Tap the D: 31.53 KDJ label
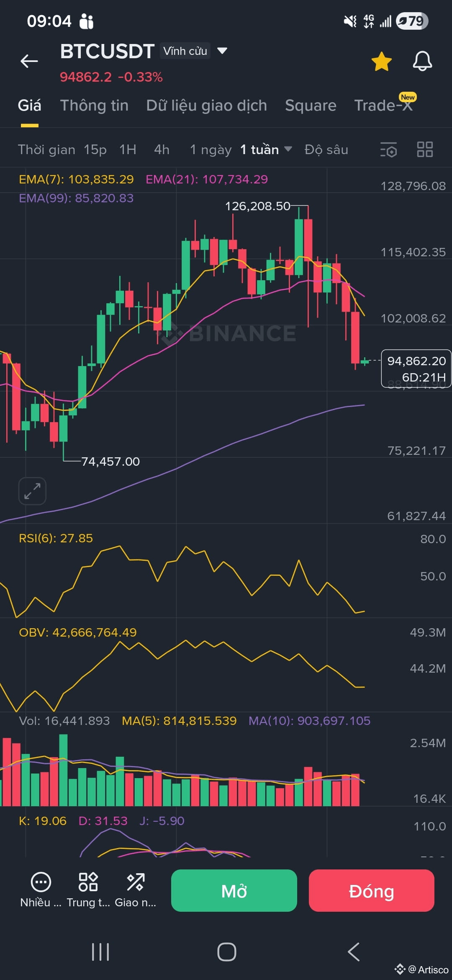 pyautogui.click(x=103, y=821)
